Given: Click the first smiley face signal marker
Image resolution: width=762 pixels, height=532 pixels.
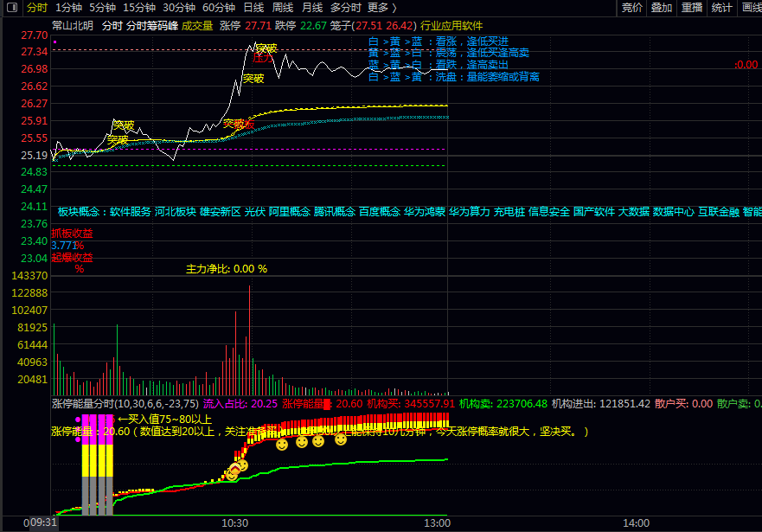Looking at the screenshot, I should click(232, 473).
